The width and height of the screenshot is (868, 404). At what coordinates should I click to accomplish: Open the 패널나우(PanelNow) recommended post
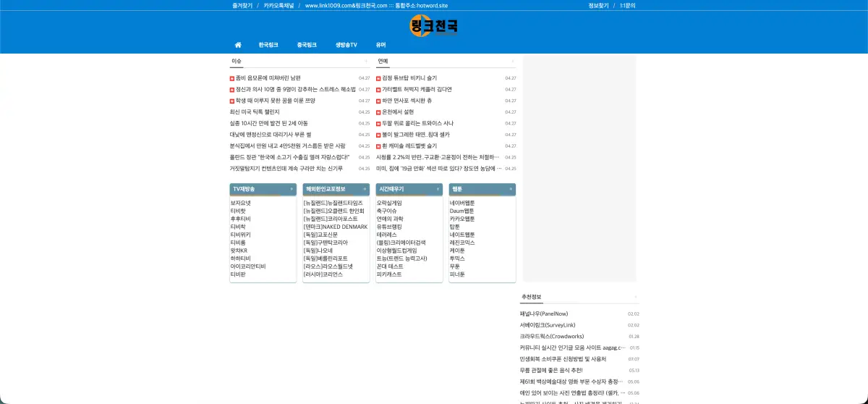[544, 314]
